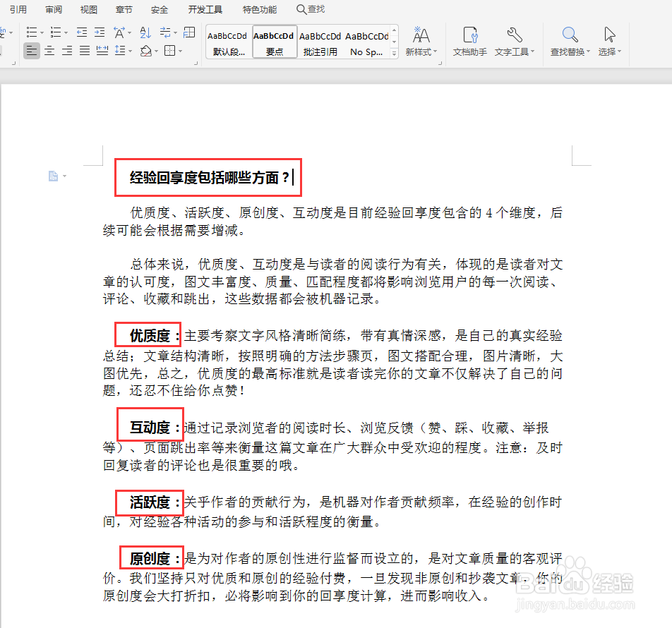The width and height of the screenshot is (672, 628).
Task: Expand editing marks dropdown arrow
Action: pos(175,32)
